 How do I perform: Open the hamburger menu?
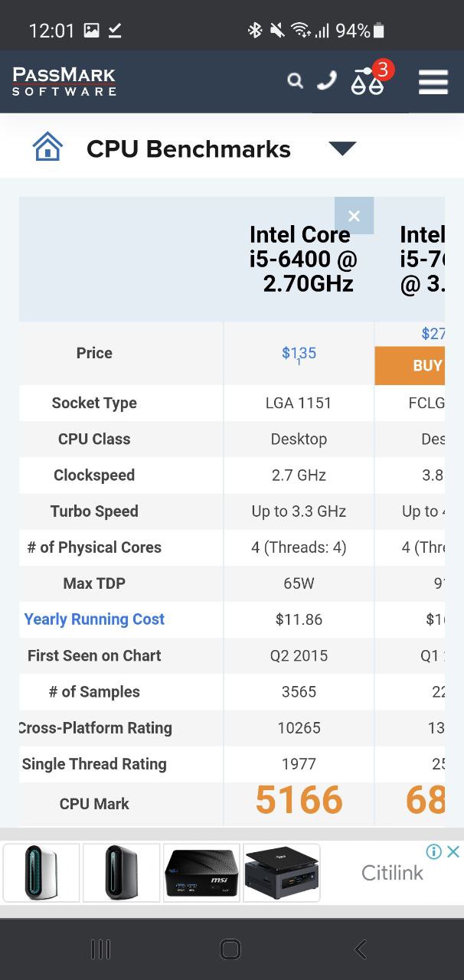point(433,81)
